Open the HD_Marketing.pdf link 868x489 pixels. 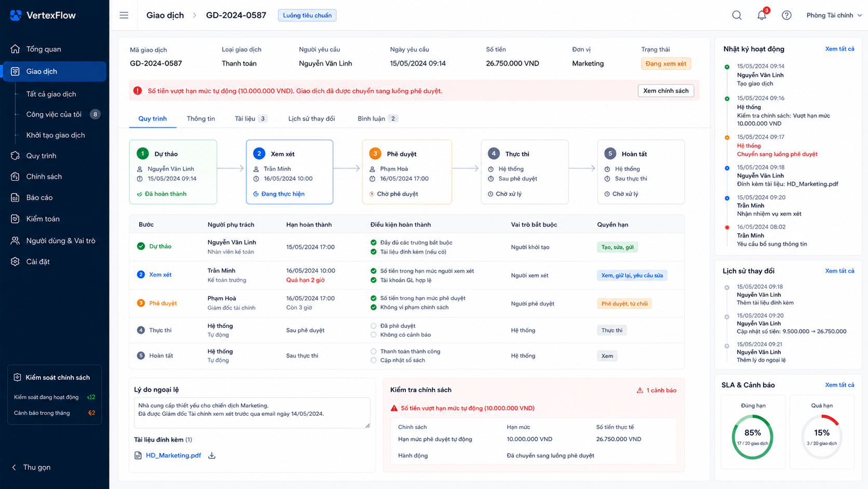(x=173, y=455)
